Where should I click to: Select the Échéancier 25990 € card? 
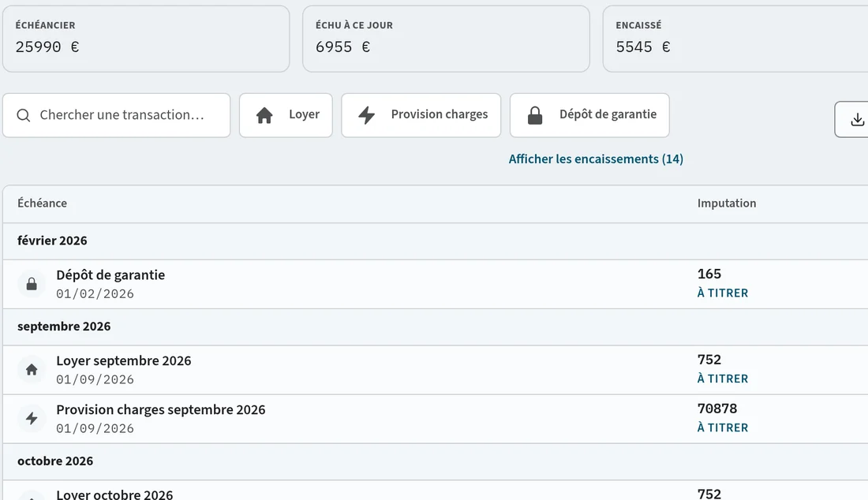click(146, 39)
